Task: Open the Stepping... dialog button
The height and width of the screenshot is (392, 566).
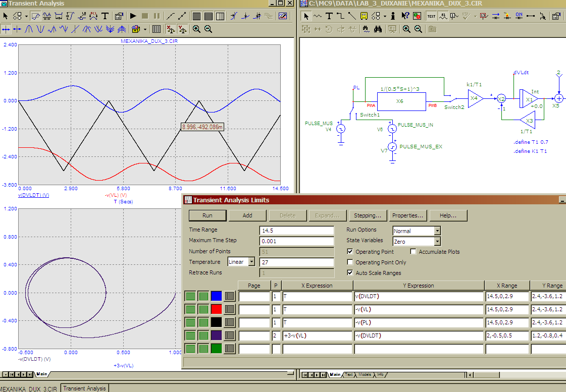Action: point(368,215)
